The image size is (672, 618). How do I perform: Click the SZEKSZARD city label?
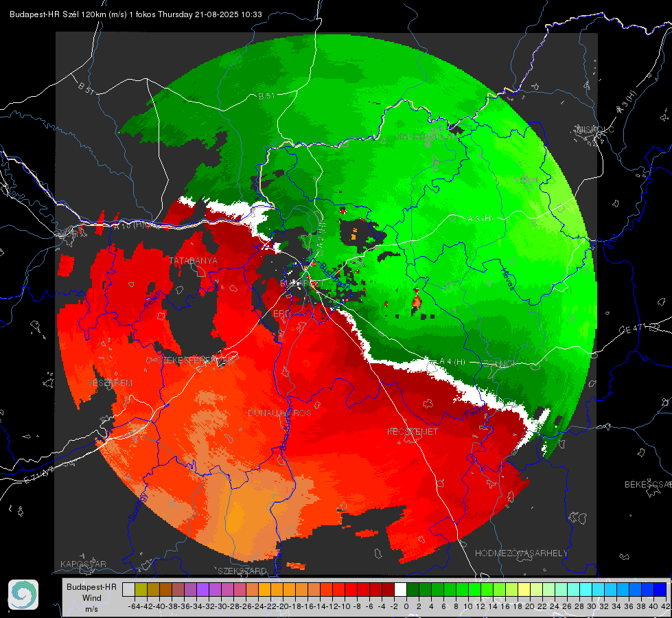pos(242,571)
